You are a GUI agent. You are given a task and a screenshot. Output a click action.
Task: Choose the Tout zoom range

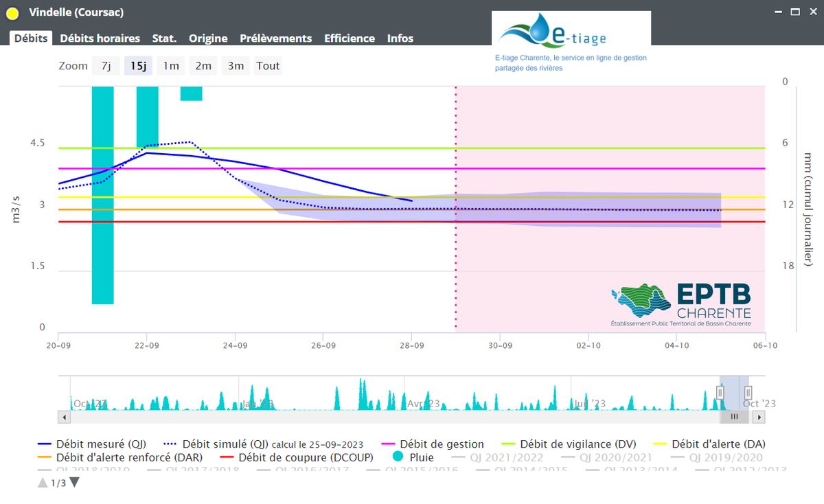point(268,66)
